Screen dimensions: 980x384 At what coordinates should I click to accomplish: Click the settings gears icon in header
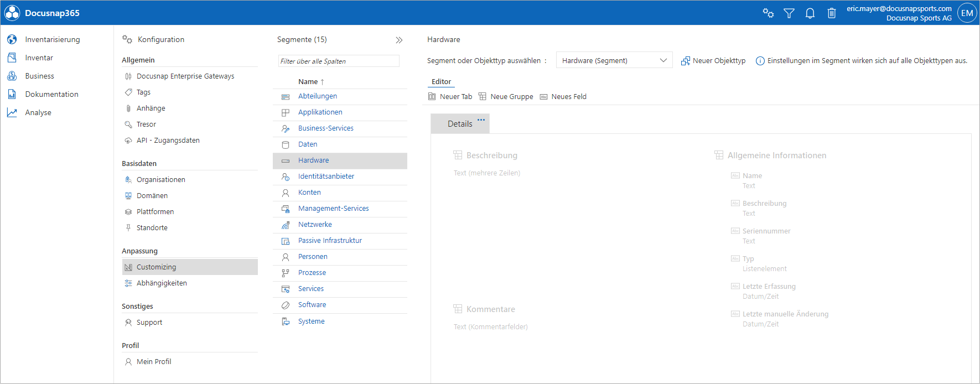[x=768, y=13]
